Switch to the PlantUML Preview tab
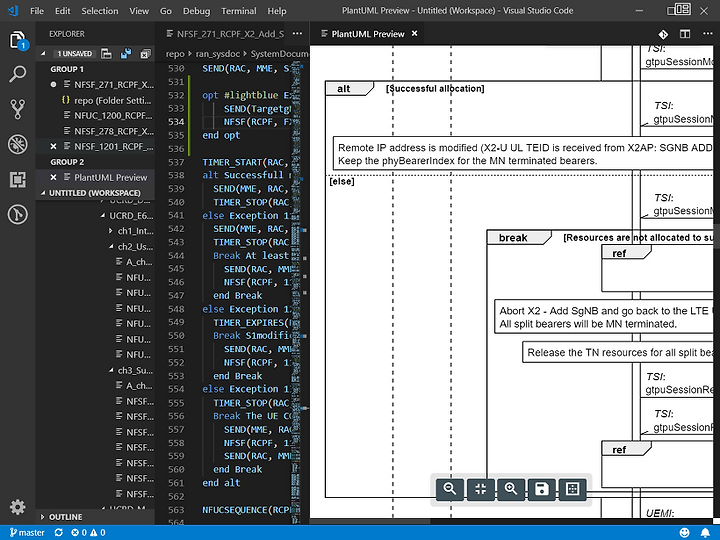This screenshot has width=720, height=540. point(368,34)
